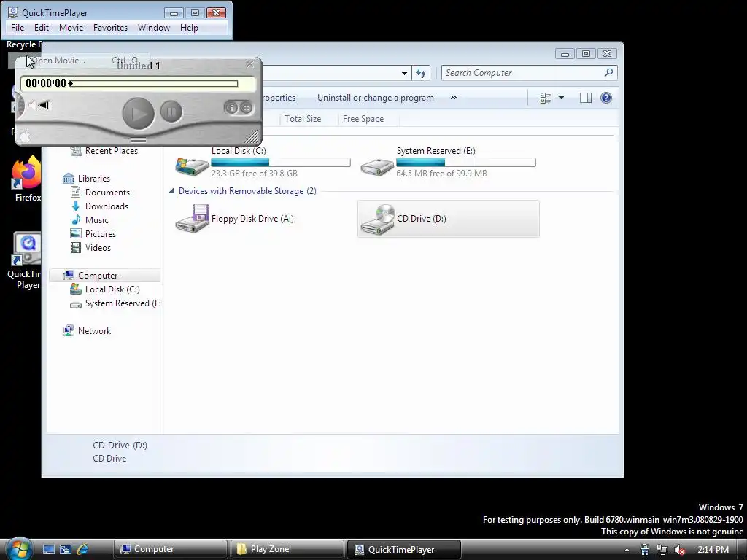Image resolution: width=747 pixels, height=560 pixels.
Task: Close the Untitled 1 movie window
Action: click(249, 64)
